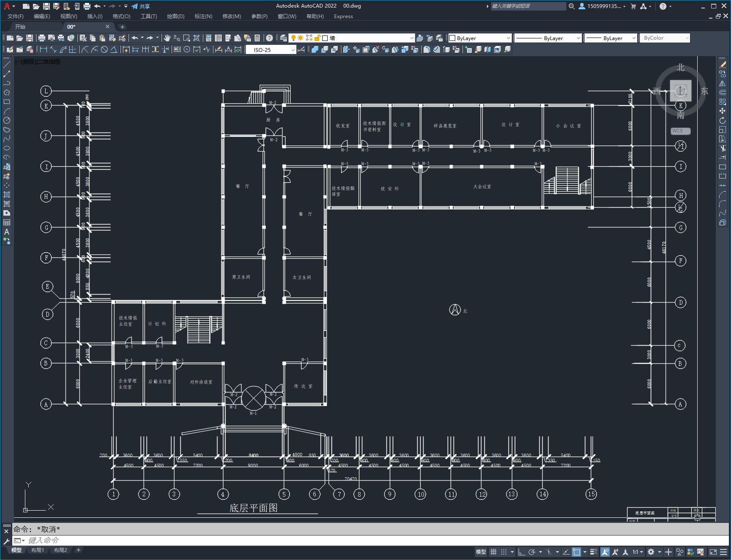Click the Move tool in modify toolbar
The height and width of the screenshot is (560, 731).
coord(723,111)
